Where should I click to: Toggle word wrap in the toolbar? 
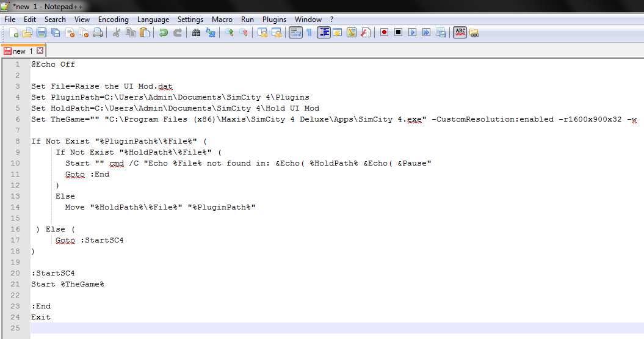[295, 32]
